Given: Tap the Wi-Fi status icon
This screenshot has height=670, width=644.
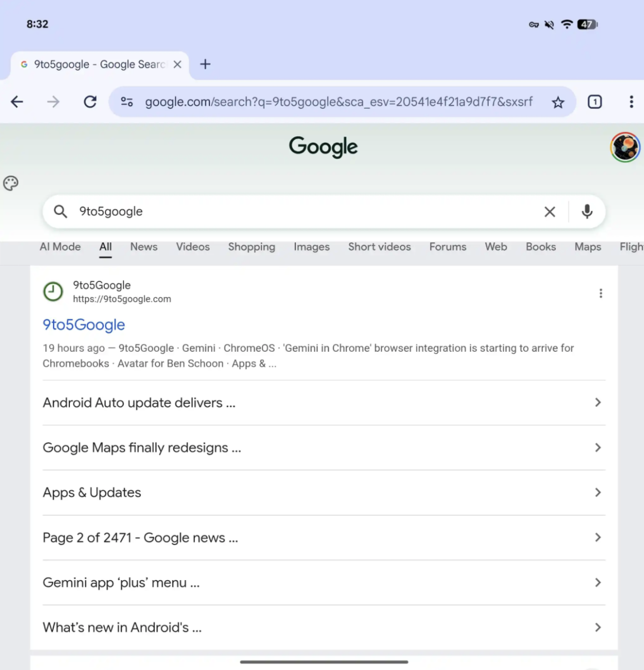Looking at the screenshot, I should coord(567,24).
